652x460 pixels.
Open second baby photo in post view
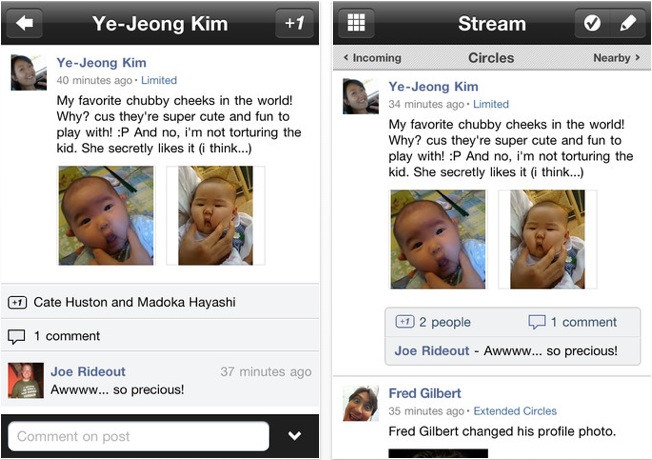(215, 215)
